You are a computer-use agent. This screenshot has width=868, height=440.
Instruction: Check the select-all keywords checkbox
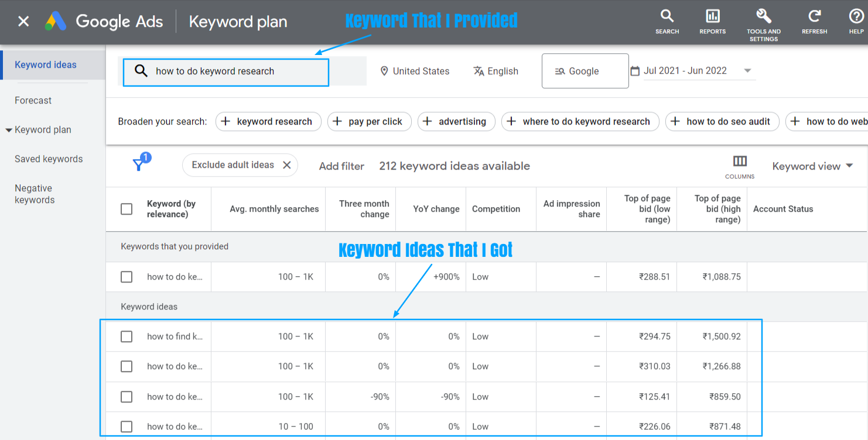127,209
